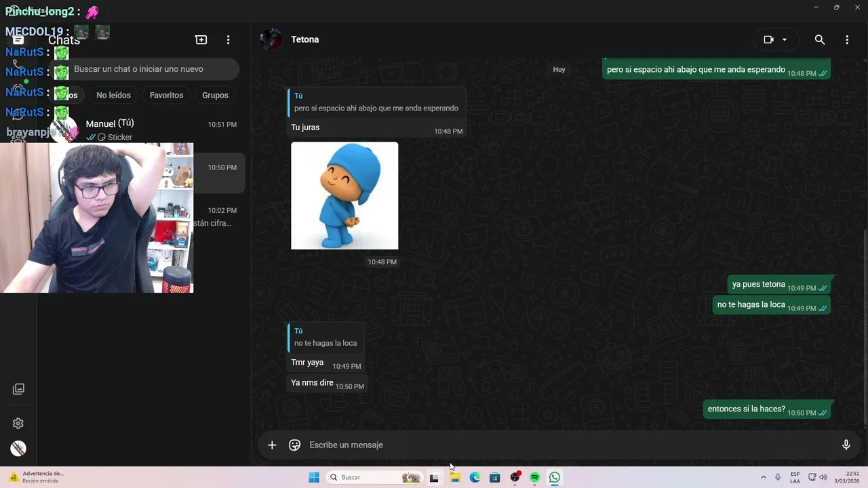Screen dimensions: 868x488
Task: Open media gallery icon in sidebar
Action: tap(18, 389)
